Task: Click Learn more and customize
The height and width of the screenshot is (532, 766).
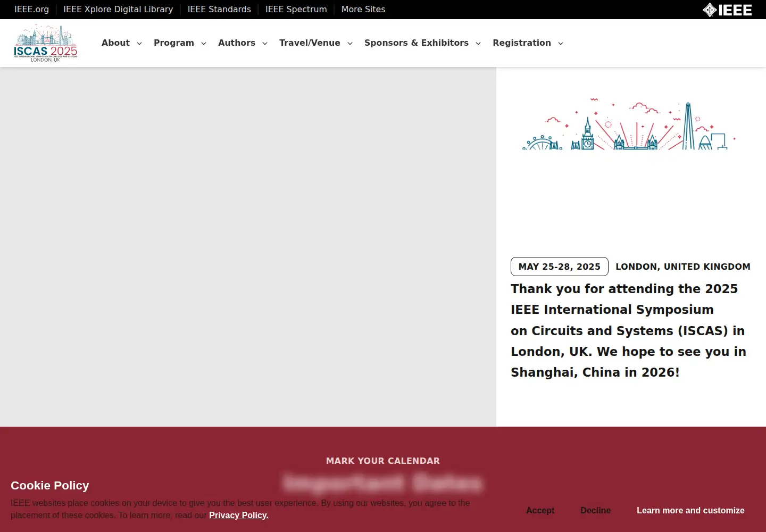Action: point(690,510)
